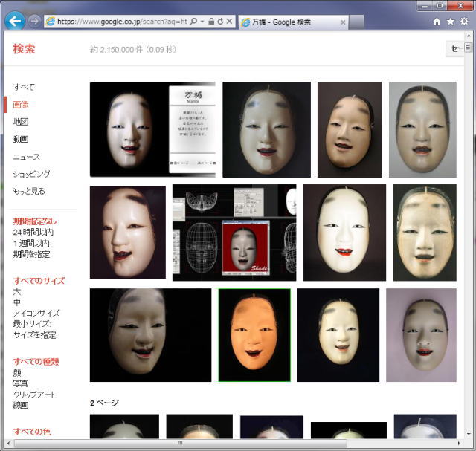
Task: Click 期間を指定 custom range filter
Action: coord(31,254)
